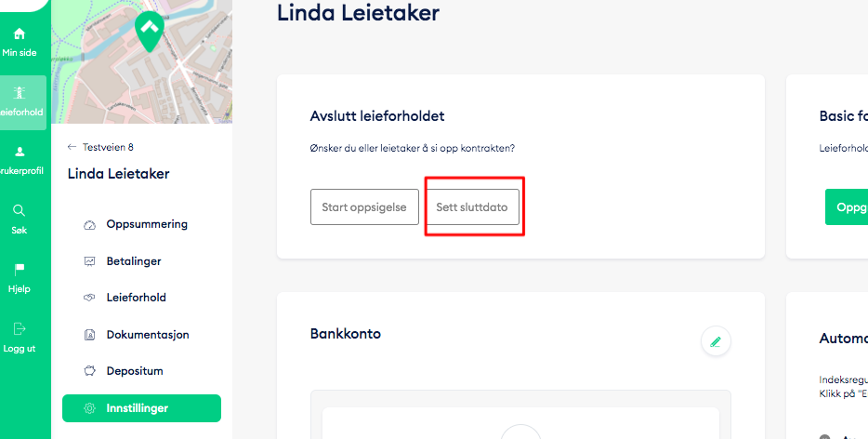Go to the Depositum section
868x439 pixels.
pyautogui.click(x=135, y=371)
